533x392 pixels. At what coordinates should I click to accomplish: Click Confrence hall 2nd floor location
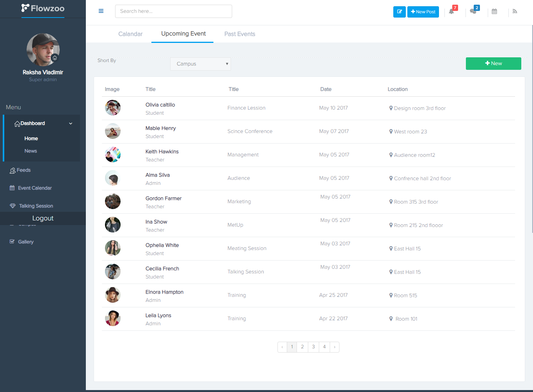pyautogui.click(x=423, y=179)
